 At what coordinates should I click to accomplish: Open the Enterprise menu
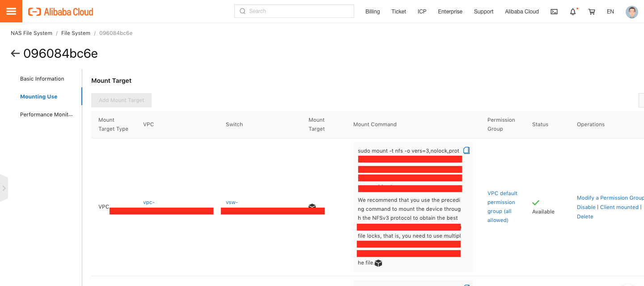[450, 12]
